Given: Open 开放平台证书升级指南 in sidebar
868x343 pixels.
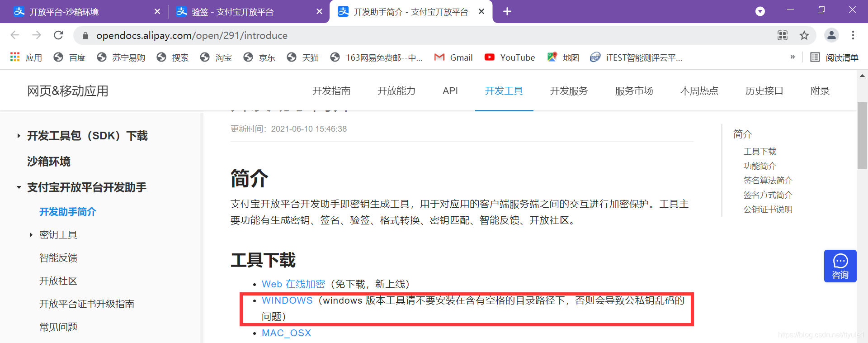Looking at the screenshot, I should pos(87,304).
